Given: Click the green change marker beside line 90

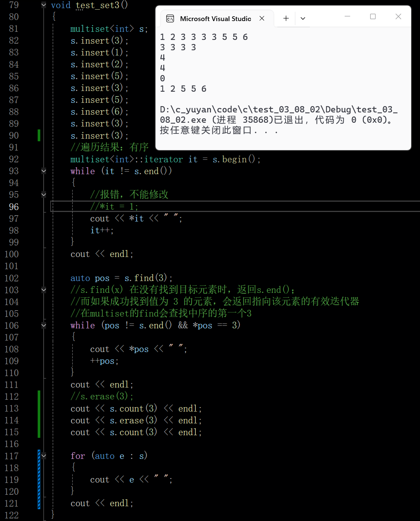Looking at the screenshot, I should pos(39,135).
